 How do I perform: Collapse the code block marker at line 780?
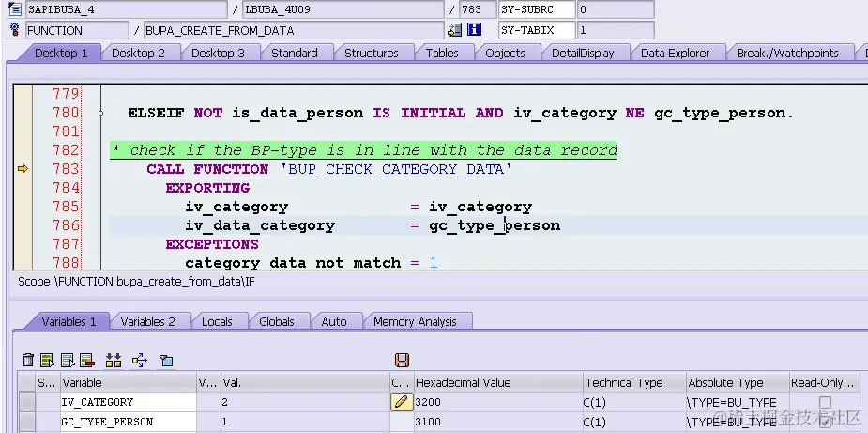(100, 113)
